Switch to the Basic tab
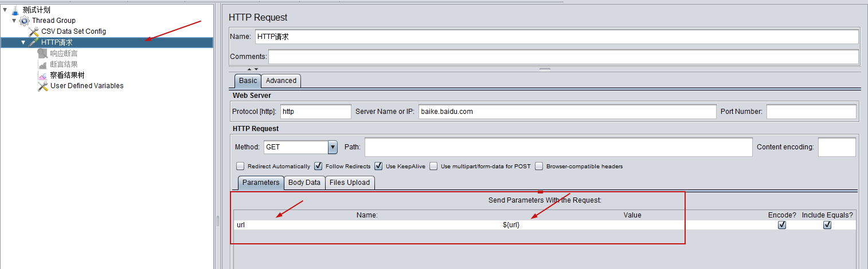Image resolution: width=868 pixels, height=269 pixels. 248,81
